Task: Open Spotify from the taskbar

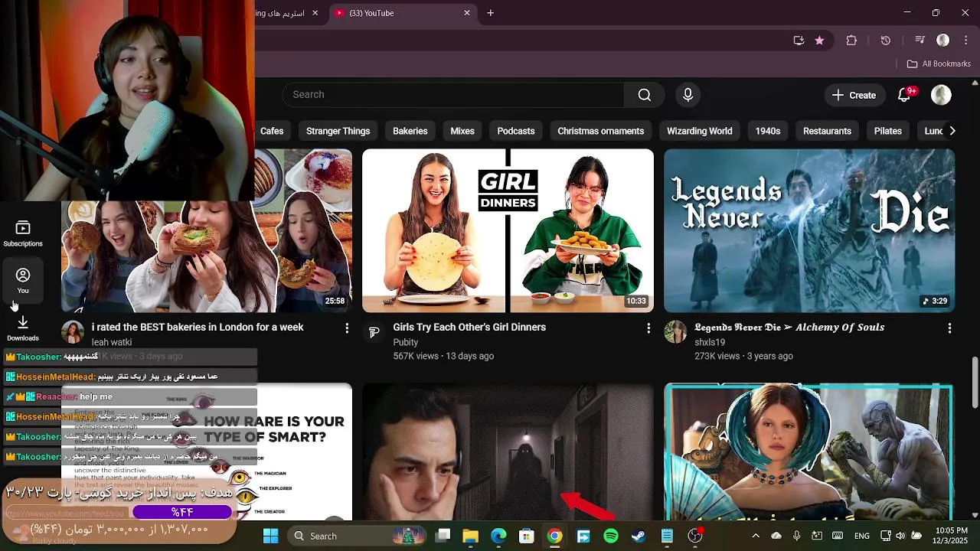Action: pos(611,536)
